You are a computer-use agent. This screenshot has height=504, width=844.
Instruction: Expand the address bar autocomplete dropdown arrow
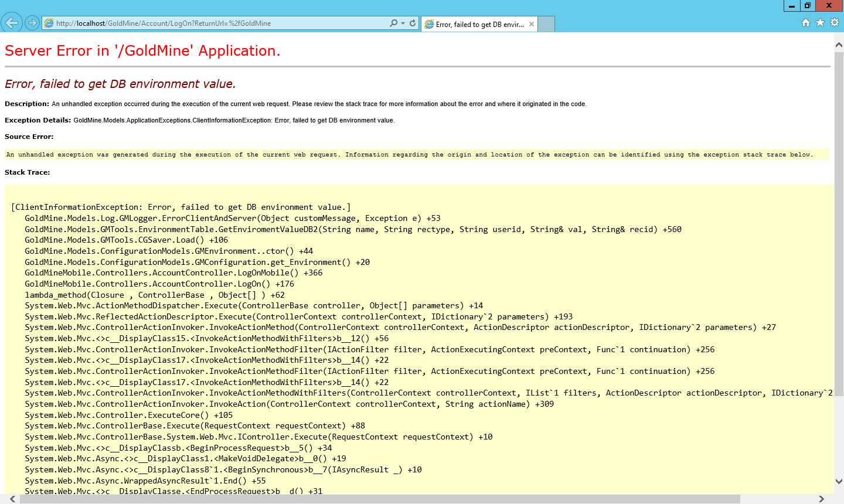(x=403, y=23)
